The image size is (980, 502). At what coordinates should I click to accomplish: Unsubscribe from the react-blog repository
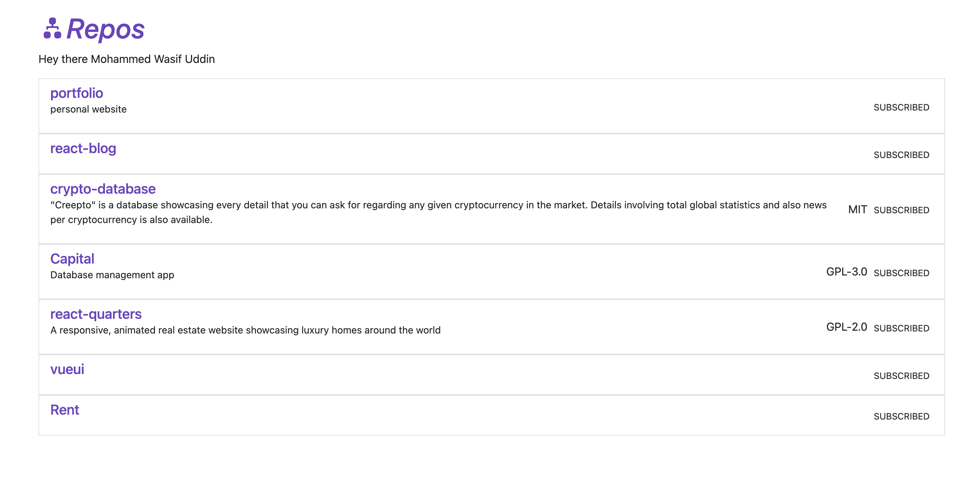click(x=902, y=155)
